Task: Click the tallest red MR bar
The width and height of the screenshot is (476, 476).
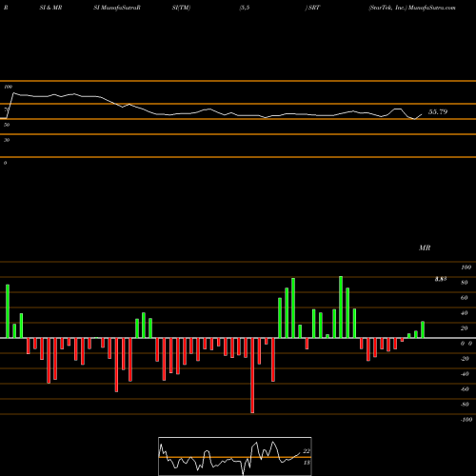Action: [x=252, y=375]
